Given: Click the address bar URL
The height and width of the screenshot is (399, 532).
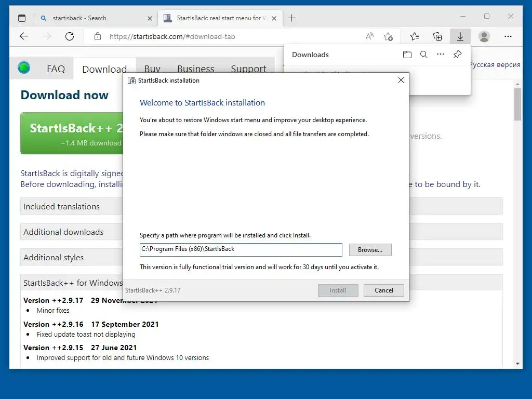Looking at the screenshot, I should click(x=172, y=36).
